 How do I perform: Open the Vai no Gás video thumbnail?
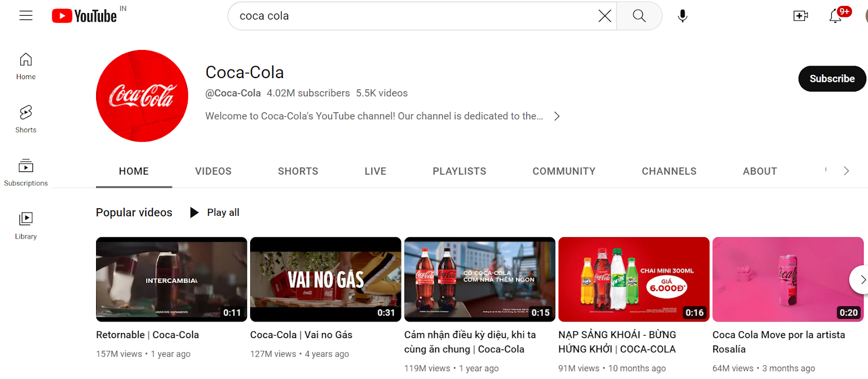(x=325, y=279)
